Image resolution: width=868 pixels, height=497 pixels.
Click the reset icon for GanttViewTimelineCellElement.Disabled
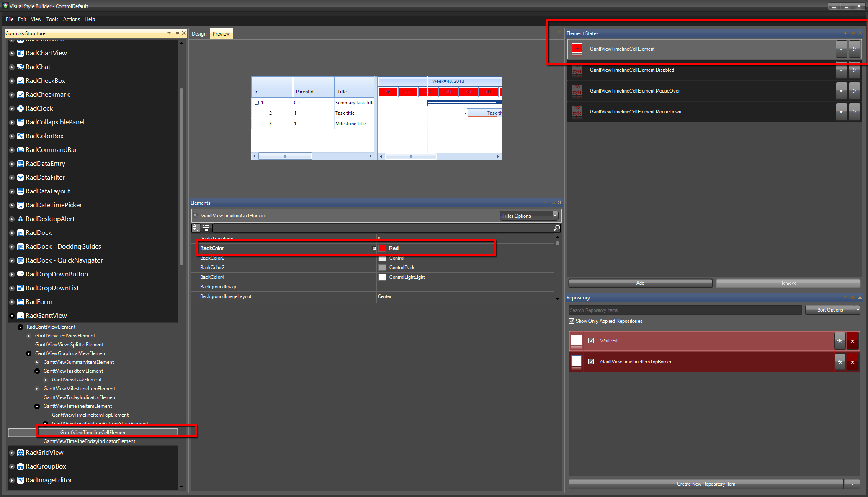coord(854,70)
